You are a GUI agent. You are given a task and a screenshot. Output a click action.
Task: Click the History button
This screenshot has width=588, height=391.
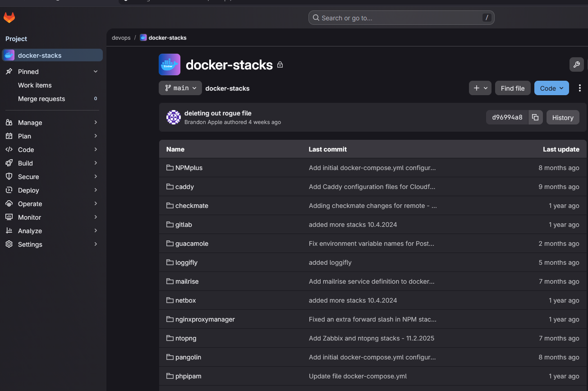tap(563, 117)
